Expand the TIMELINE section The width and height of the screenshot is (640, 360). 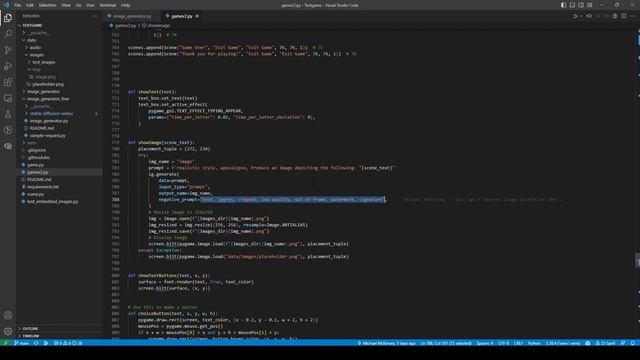pyautogui.click(x=31, y=336)
